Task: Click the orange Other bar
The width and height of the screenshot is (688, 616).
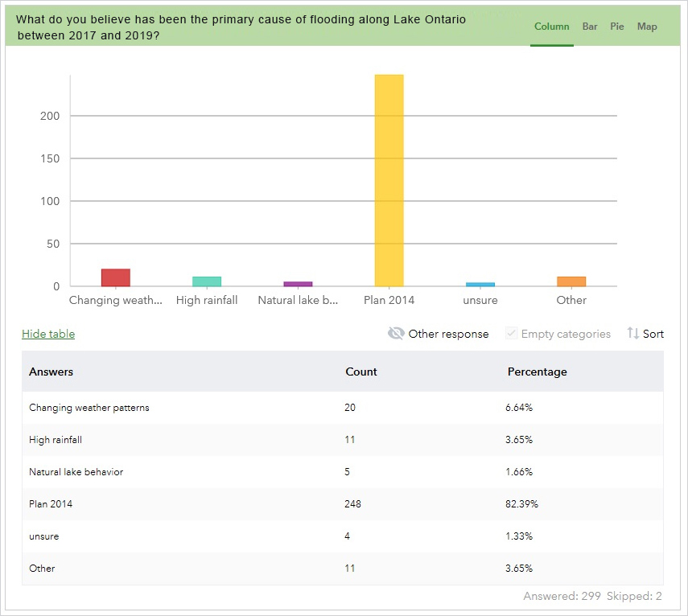Action: pyautogui.click(x=571, y=281)
